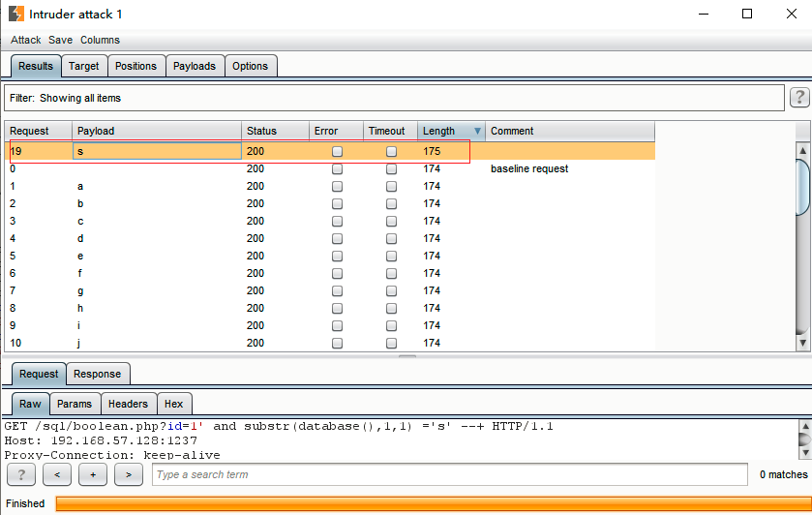This screenshot has width=812, height=515.
Task: Click the search term input field
Action: coord(449,474)
